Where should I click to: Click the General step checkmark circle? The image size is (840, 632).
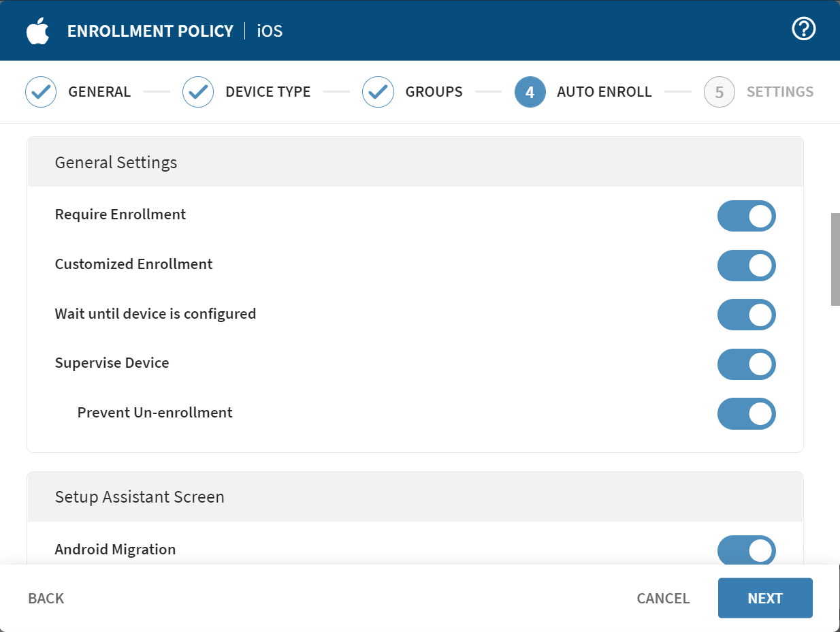click(x=41, y=92)
